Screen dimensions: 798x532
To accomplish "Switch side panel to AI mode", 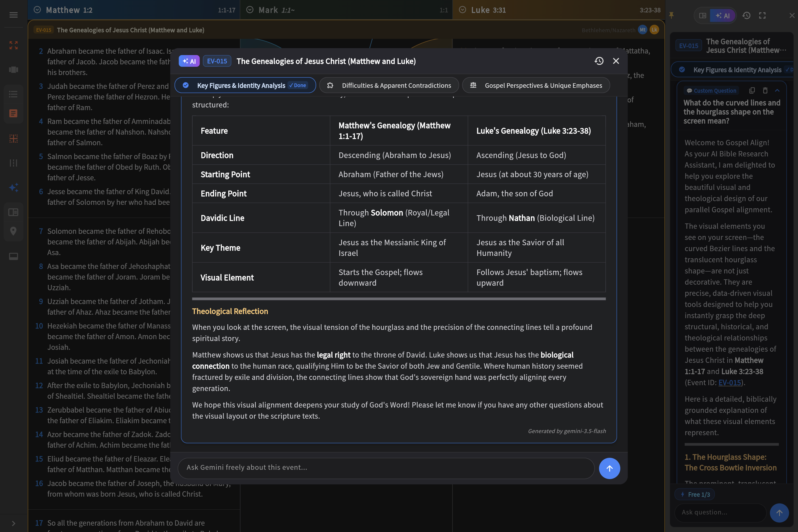I will click(723, 16).
